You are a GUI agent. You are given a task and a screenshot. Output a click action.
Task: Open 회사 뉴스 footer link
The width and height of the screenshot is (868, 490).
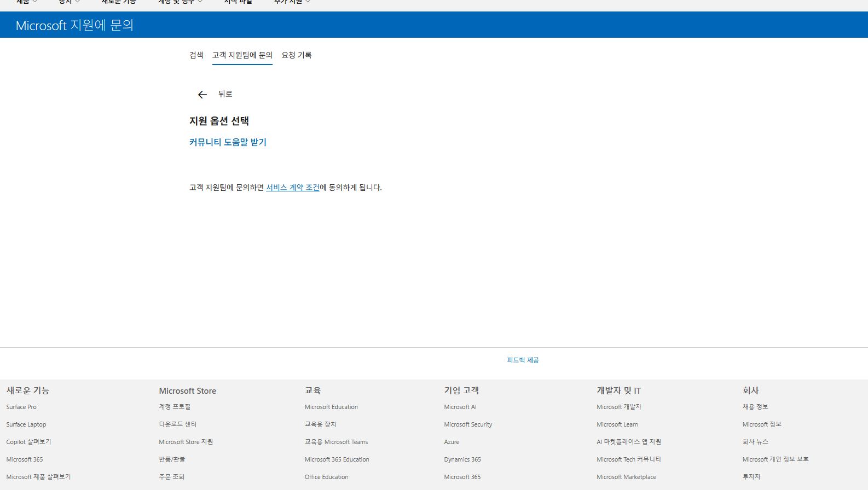[755, 442]
